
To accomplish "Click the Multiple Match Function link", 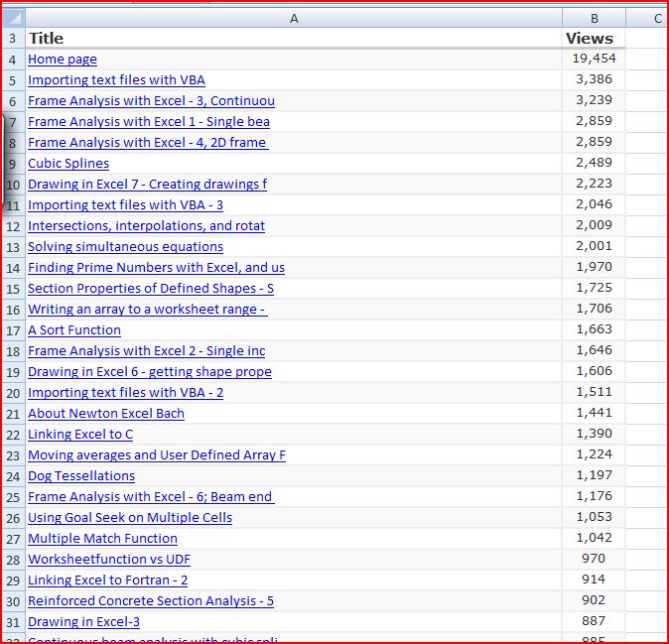I will click(102, 539).
